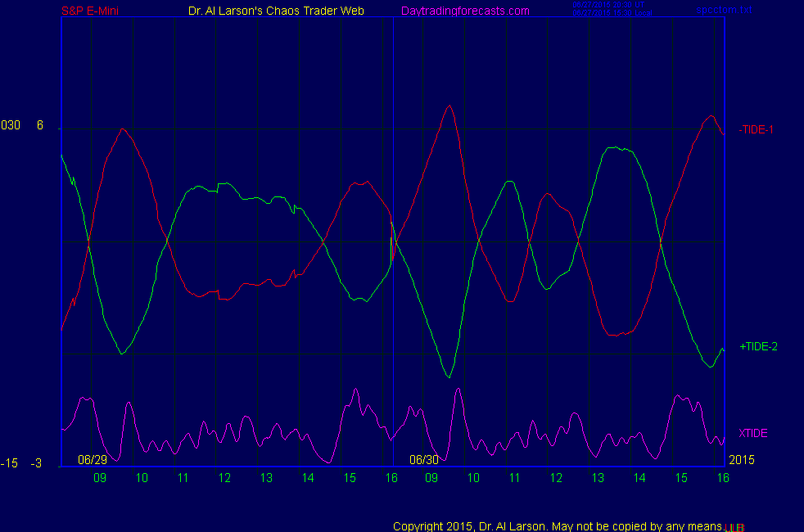Select the 06/29 date marker
Screen dimensions: 804x532
click(93, 460)
